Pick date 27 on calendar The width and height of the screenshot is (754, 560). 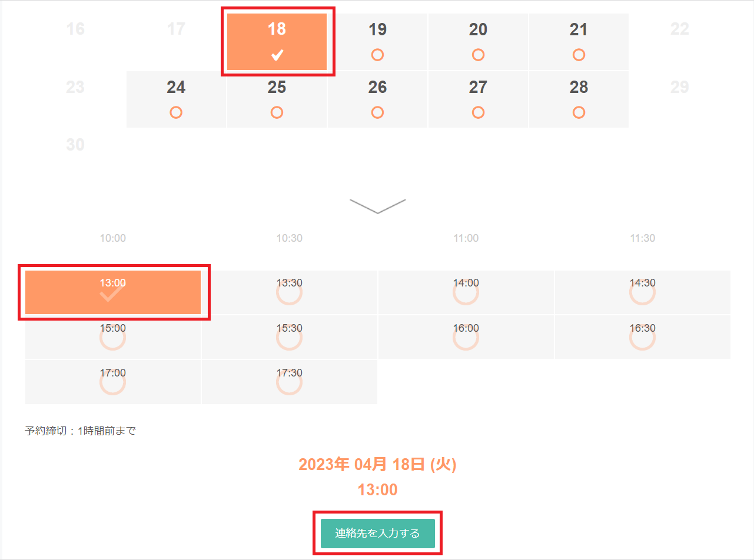pos(478,99)
